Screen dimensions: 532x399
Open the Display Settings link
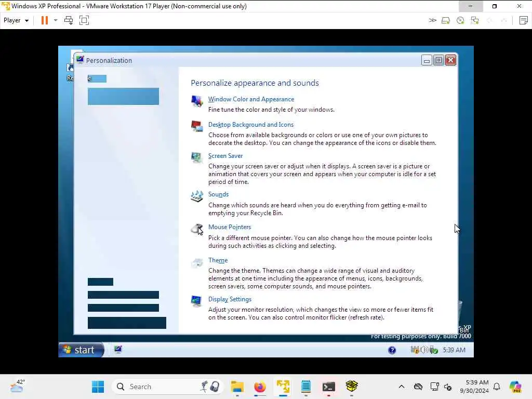tap(230, 299)
